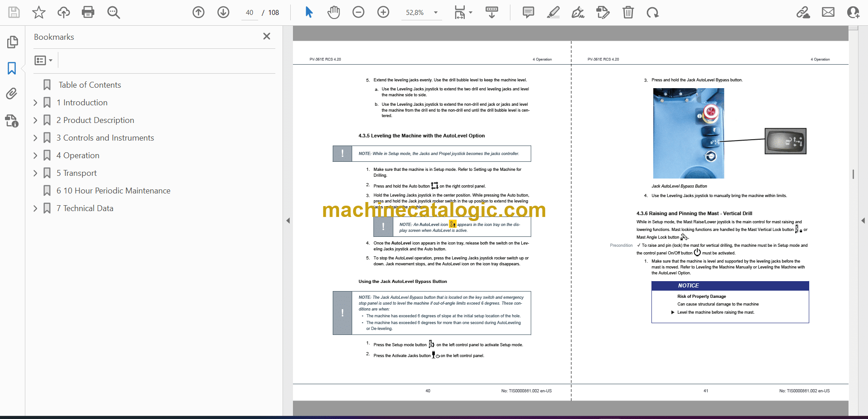Click the 'Jack AutoLevel Bypass Button' image caption

679,186
